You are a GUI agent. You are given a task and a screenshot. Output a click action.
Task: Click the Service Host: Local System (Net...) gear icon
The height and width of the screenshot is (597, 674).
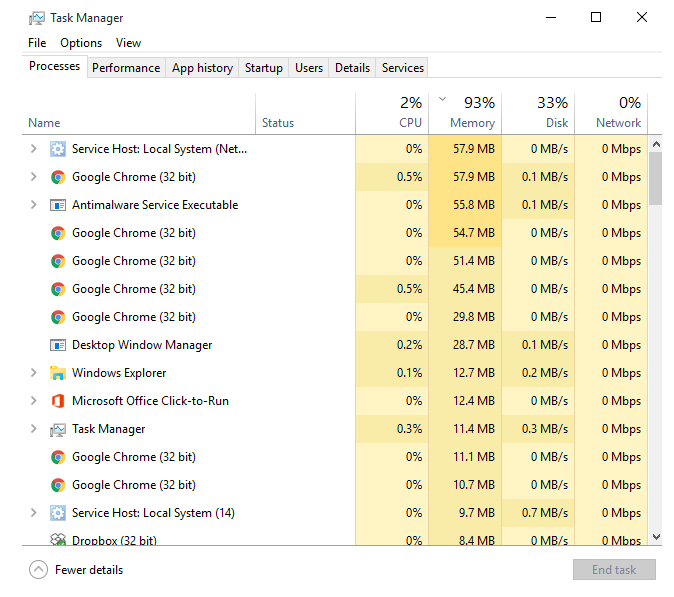58,149
